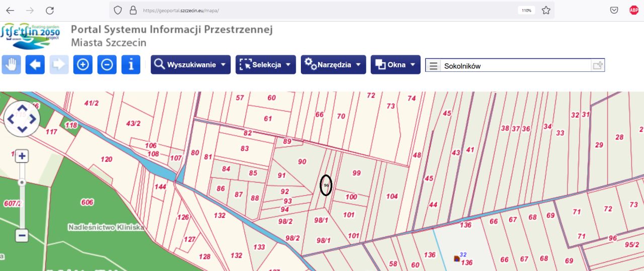Click building marker near blue number 32
The width and height of the screenshot is (644, 271).
click(456, 258)
